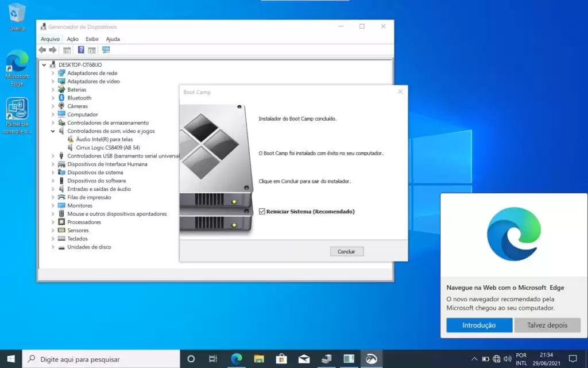
Task: Select the Bluetooth device category icon
Action: (x=61, y=98)
